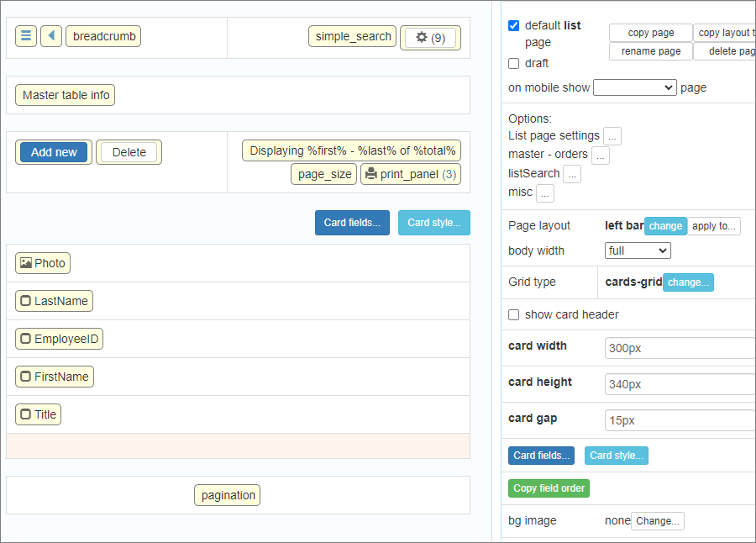Toggle the show card header checkbox

click(514, 314)
